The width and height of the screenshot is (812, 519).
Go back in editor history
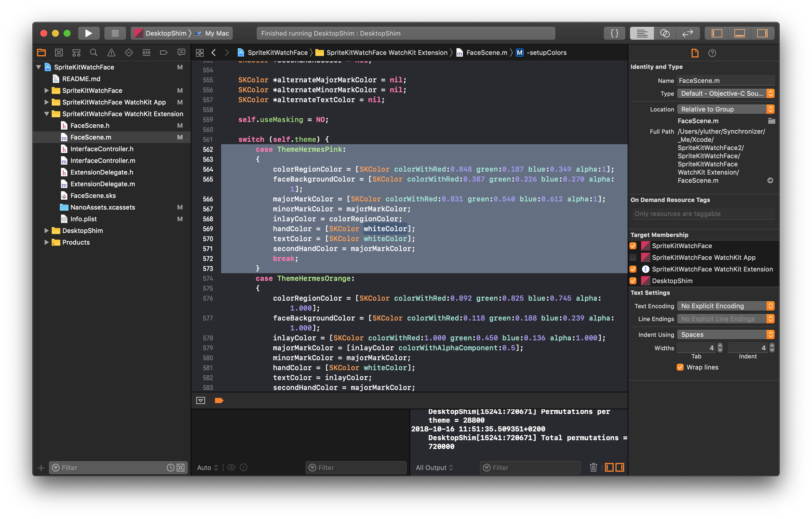click(x=213, y=53)
